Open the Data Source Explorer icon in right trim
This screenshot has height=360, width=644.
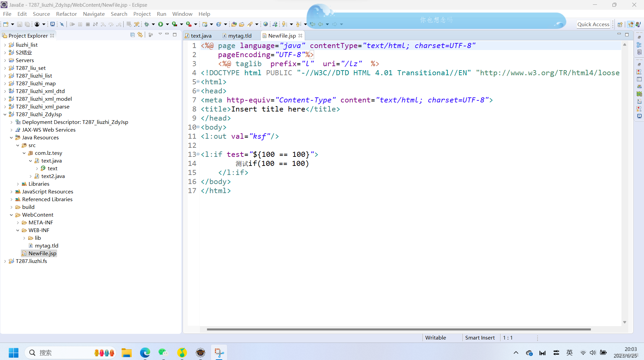tap(639, 94)
